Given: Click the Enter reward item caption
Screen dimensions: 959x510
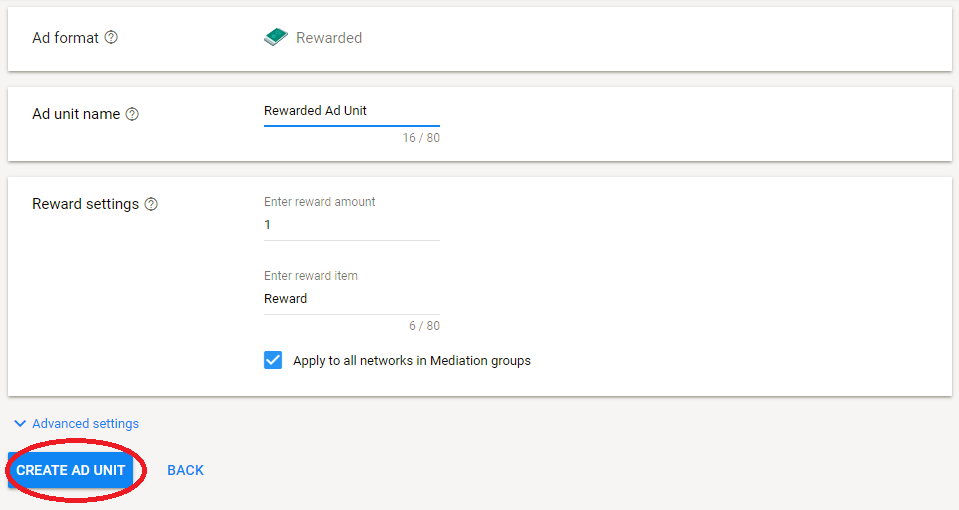Looking at the screenshot, I should click(x=310, y=276).
